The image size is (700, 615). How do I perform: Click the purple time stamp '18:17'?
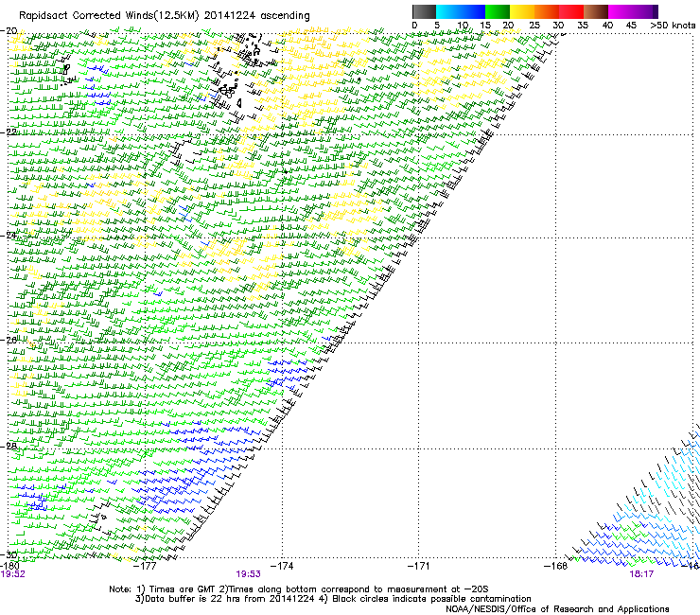641,574
